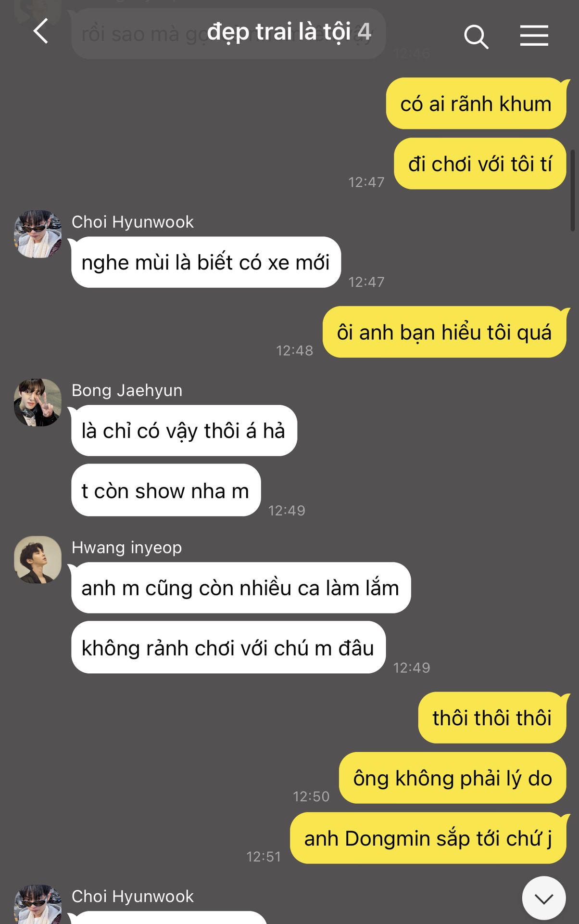Tap the bubble "ôi anh bạn hiểu tôi quá"
Screen dimensions: 579x924
[444, 332]
